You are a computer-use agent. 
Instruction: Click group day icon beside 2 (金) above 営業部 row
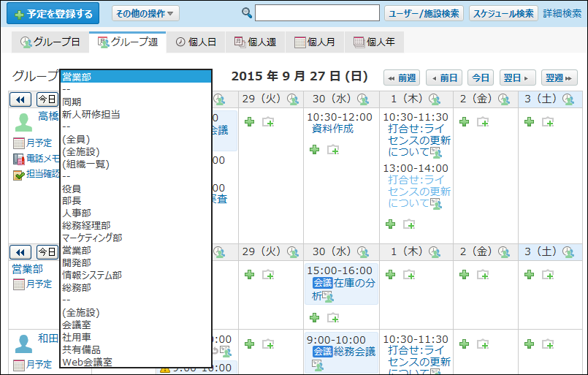click(504, 252)
